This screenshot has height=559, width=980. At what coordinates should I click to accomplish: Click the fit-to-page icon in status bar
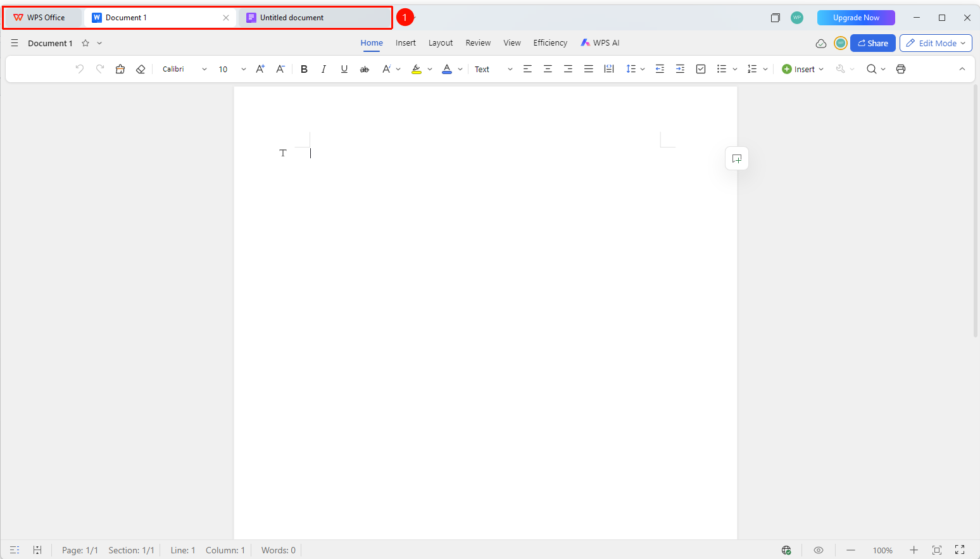click(937, 550)
